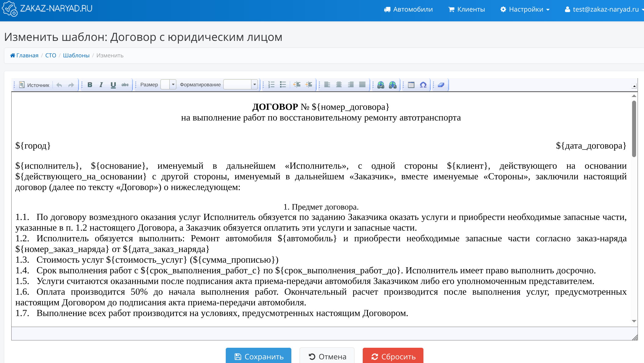Screen dimensions: 644x363
Task: Insert a table icon
Action: pyautogui.click(x=411, y=85)
